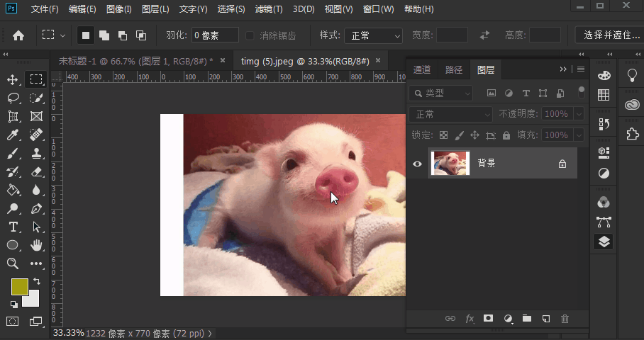Viewport: 644px width, 340px height.
Task: Select the Path Selection tool
Action: [36, 227]
